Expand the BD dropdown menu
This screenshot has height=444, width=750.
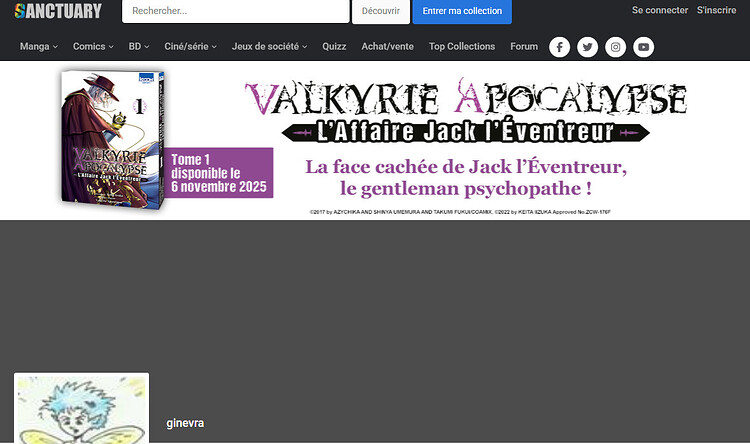coord(139,47)
